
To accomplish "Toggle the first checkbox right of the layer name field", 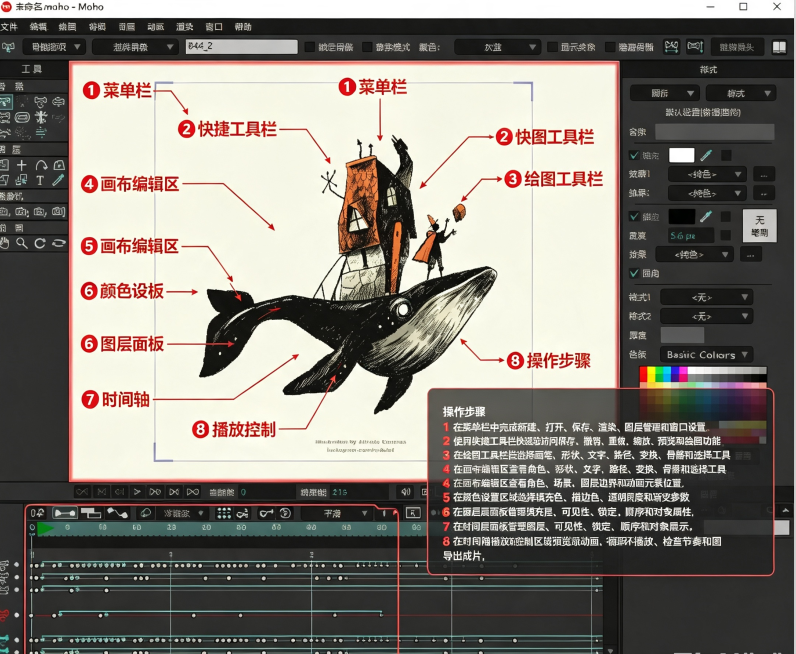I will point(310,47).
